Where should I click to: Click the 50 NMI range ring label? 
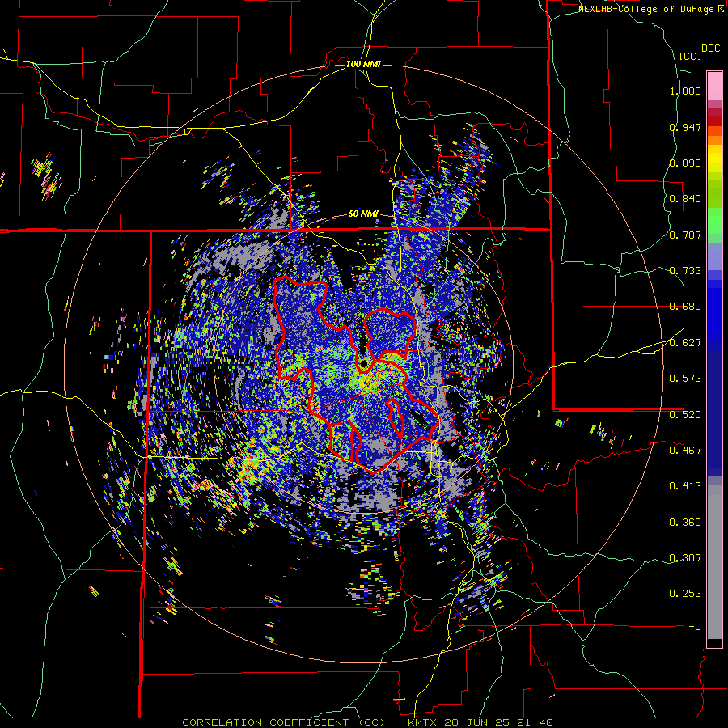click(363, 214)
